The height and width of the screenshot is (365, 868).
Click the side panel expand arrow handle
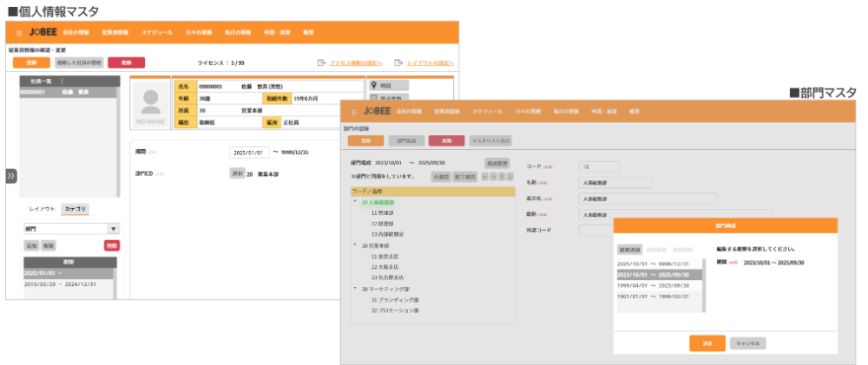11,176
